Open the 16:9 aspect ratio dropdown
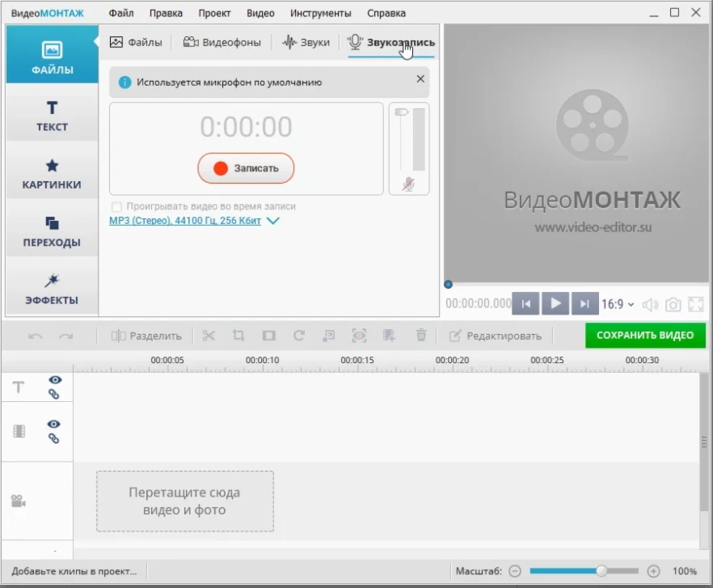Viewport: 713px width, 588px height. [618, 304]
